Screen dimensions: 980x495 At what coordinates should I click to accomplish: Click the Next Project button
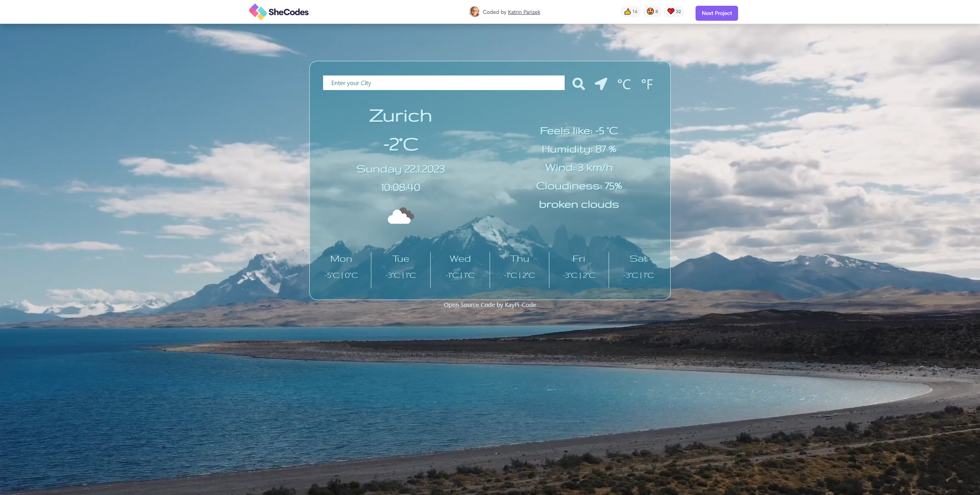(x=717, y=13)
